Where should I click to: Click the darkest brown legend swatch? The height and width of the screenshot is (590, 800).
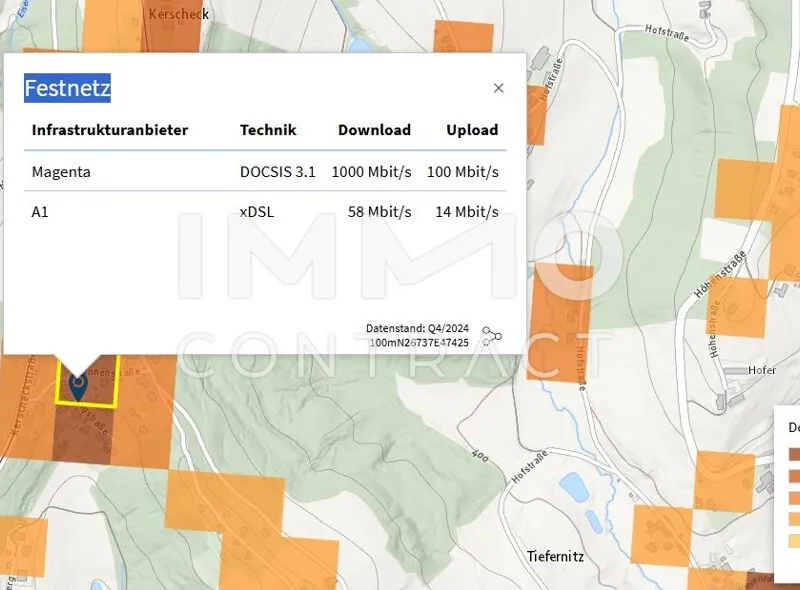tap(794, 453)
